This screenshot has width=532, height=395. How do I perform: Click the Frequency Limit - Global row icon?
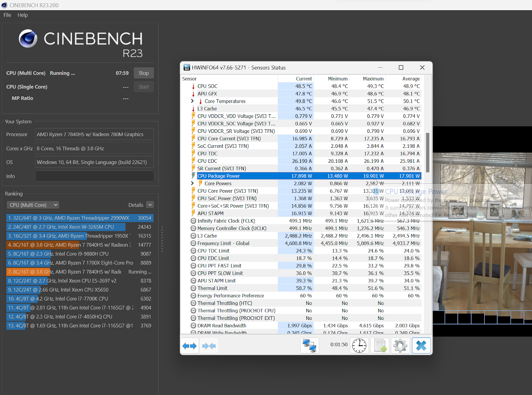(x=193, y=243)
